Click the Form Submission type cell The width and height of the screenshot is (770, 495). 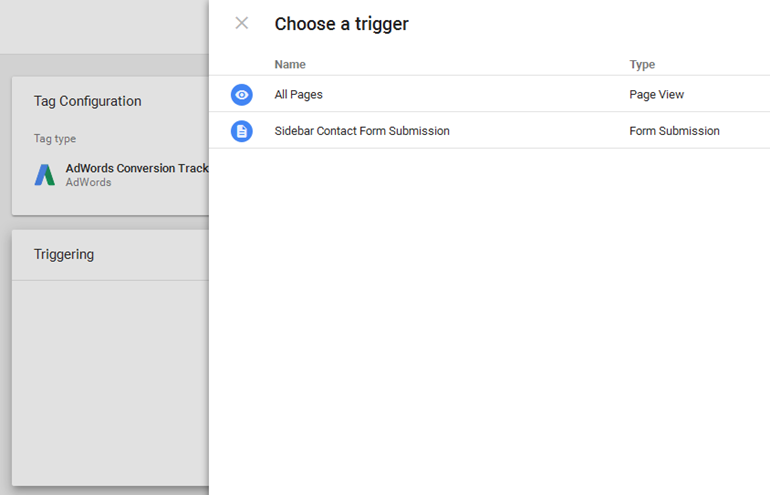coord(674,131)
